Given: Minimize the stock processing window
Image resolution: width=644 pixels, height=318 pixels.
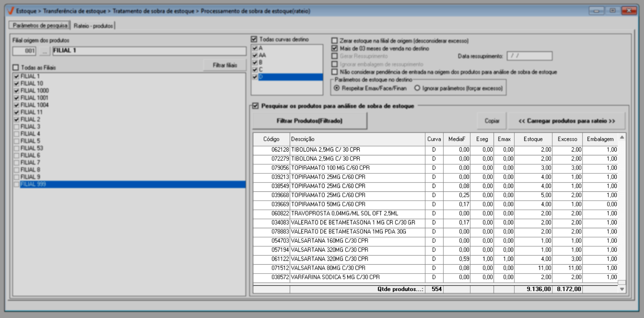Looking at the screenshot, I should pyautogui.click(x=596, y=11).
